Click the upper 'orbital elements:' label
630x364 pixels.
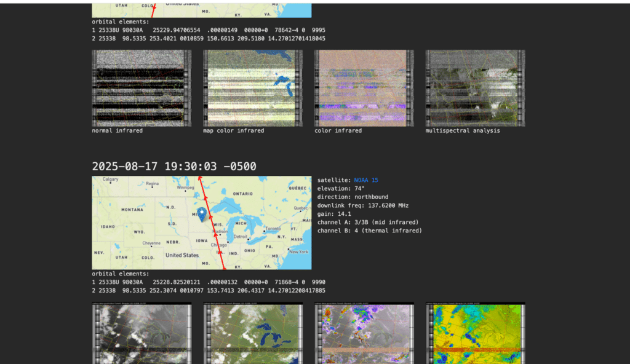coord(121,22)
